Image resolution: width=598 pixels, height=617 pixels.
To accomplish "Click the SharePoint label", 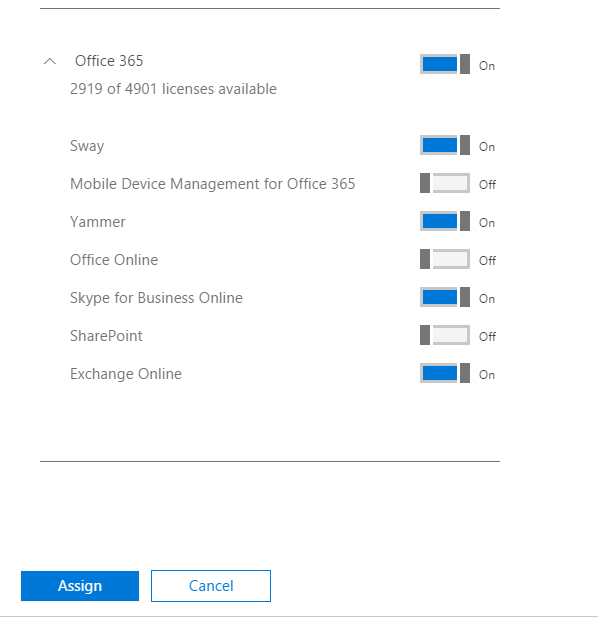I will click(x=106, y=336).
